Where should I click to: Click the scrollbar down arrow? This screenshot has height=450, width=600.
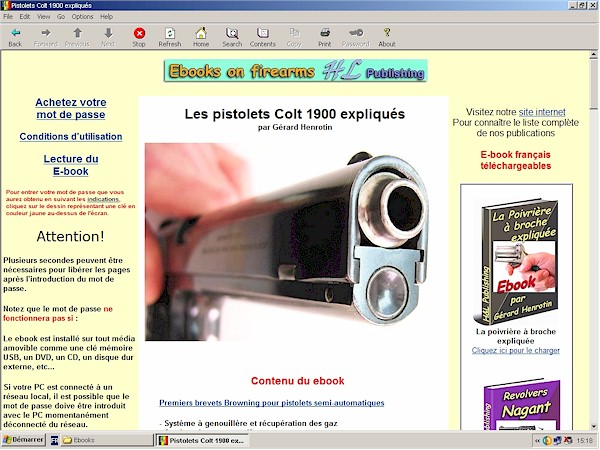pyautogui.click(x=593, y=426)
